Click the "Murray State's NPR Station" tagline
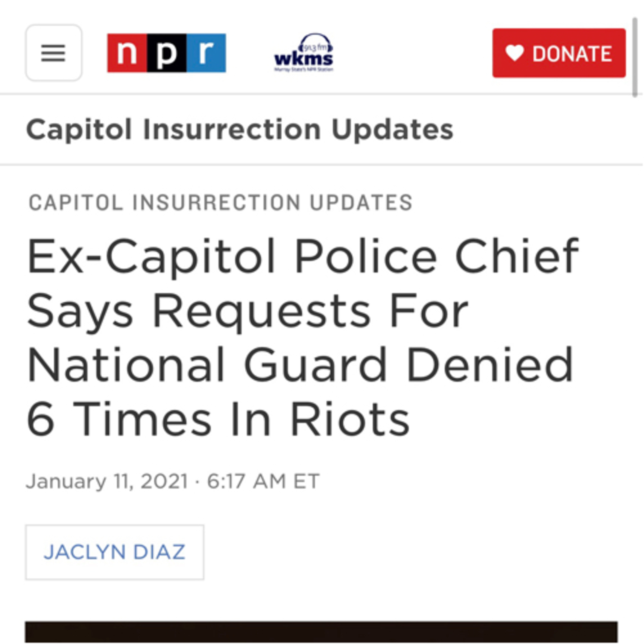 [304, 70]
